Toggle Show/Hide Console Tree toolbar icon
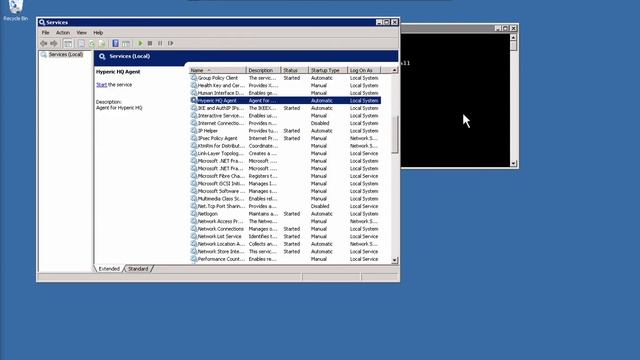Image resolution: width=640 pixels, height=360 pixels. [68, 43]
